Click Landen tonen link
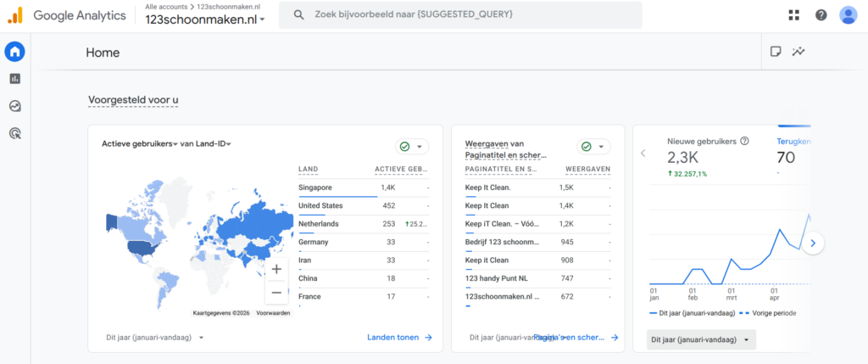 pos(400,338)
